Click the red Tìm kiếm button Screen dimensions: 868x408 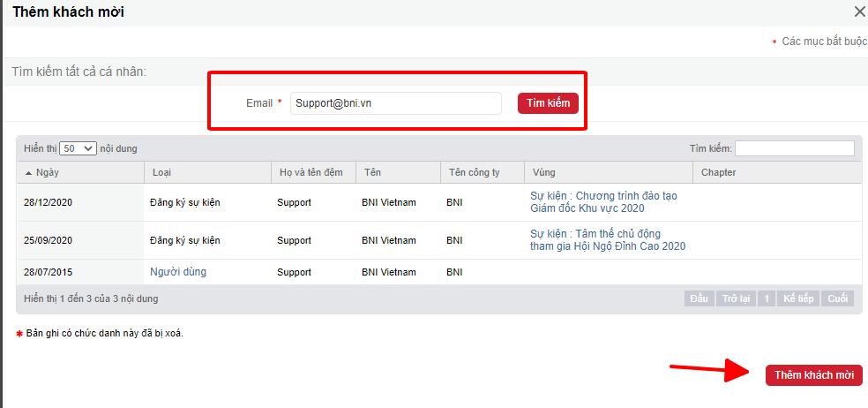click(x=548, y=103)
